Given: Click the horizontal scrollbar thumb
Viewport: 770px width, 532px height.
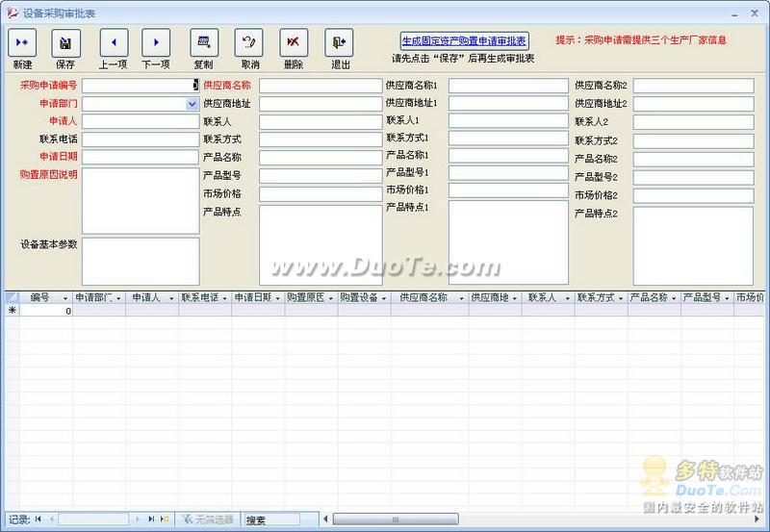Looking at the screenshot, I should [x=396, y=519].
